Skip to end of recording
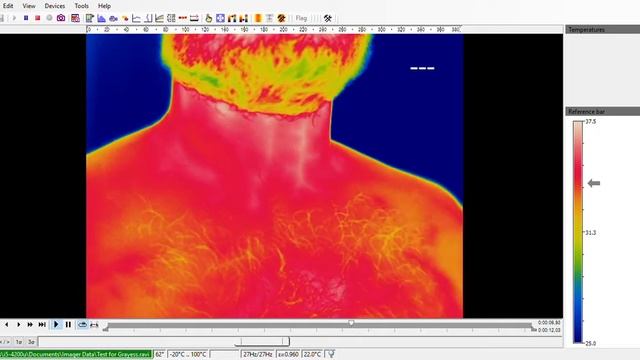 pos(42,324)
